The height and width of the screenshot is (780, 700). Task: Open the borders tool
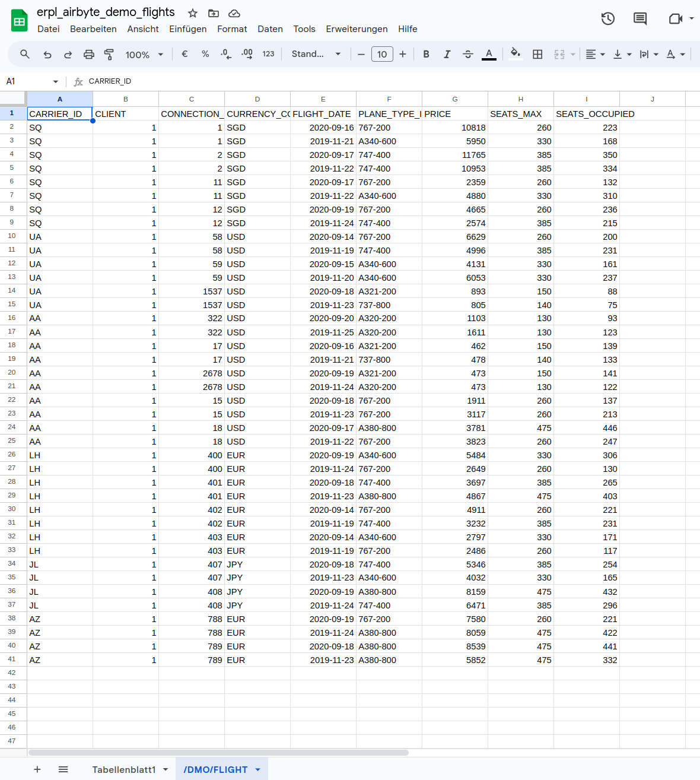coord(537,54)
